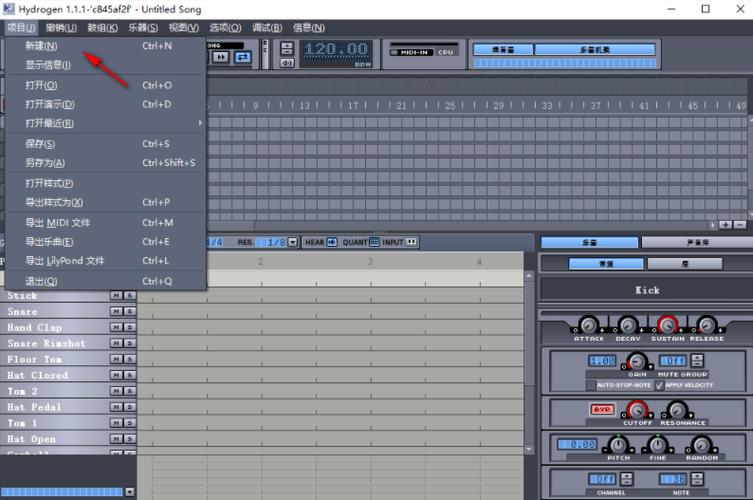This screenshot has height=500, width=753.
Task: Click the minus zoom button in song editor
Action: pos(740,225)
